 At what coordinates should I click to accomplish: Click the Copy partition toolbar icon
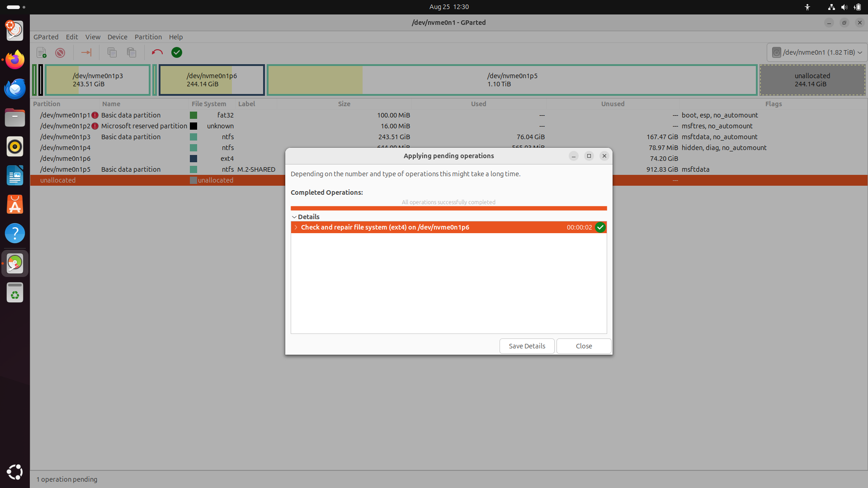tap(112, 52)
